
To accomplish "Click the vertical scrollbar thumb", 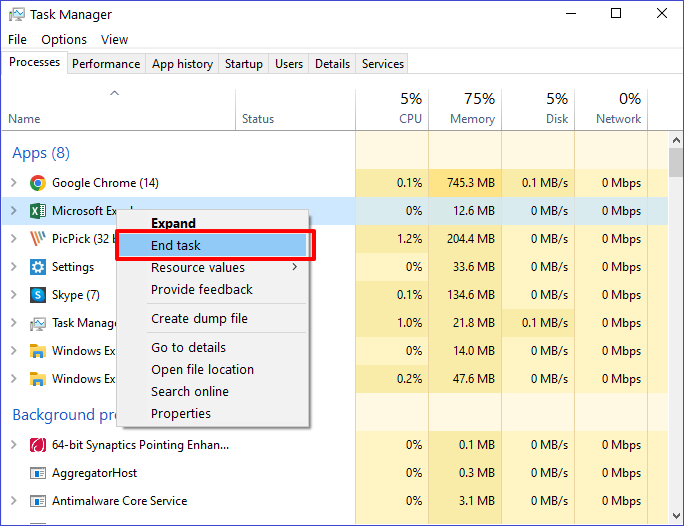I will pyautogui.click(x=676, y=162).
